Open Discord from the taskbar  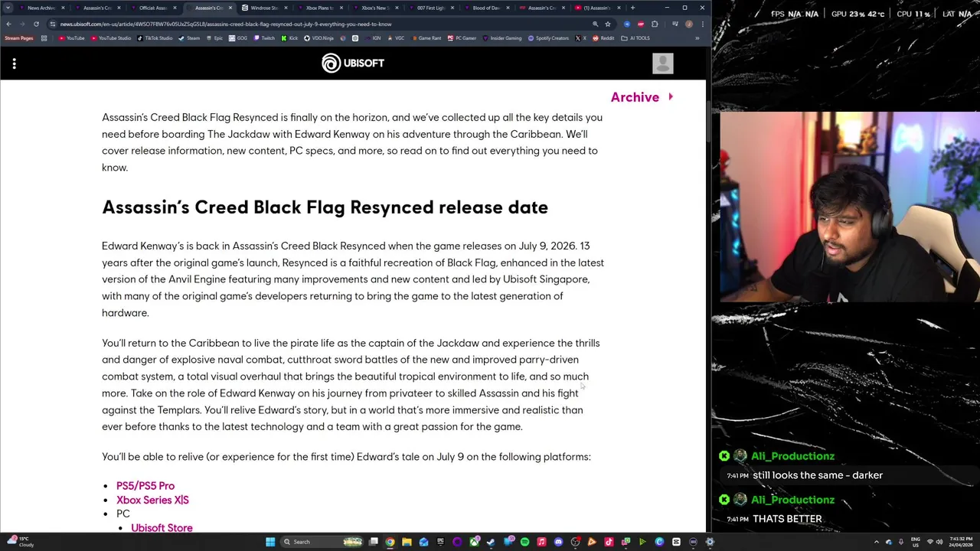558,542
